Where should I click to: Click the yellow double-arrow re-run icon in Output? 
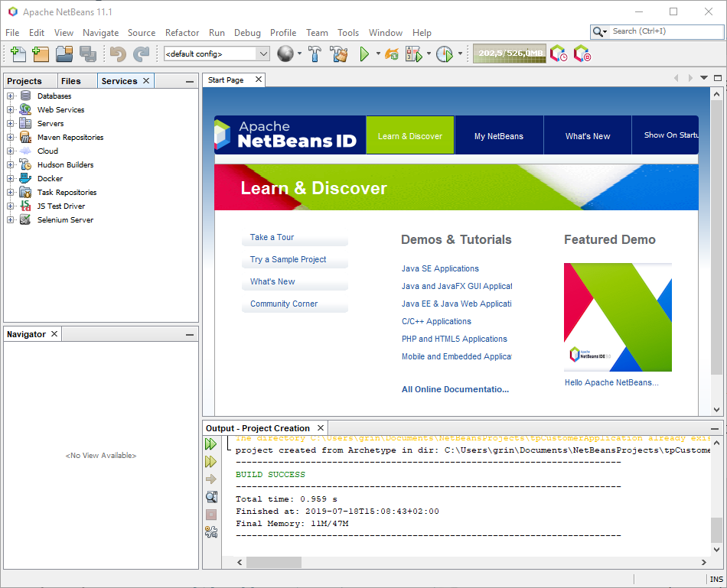(211, 462)
